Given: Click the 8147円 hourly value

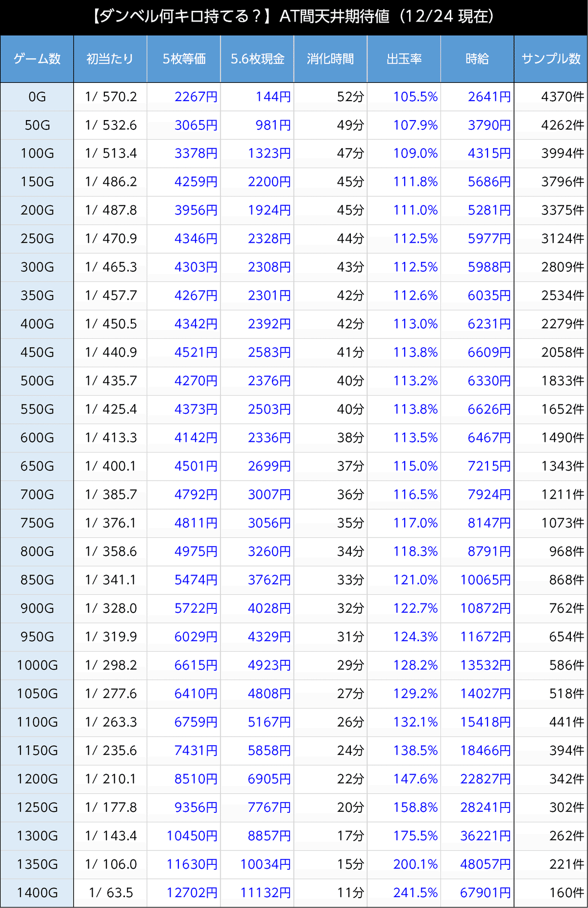Looking at the screenshot, I should pos(489,524).
